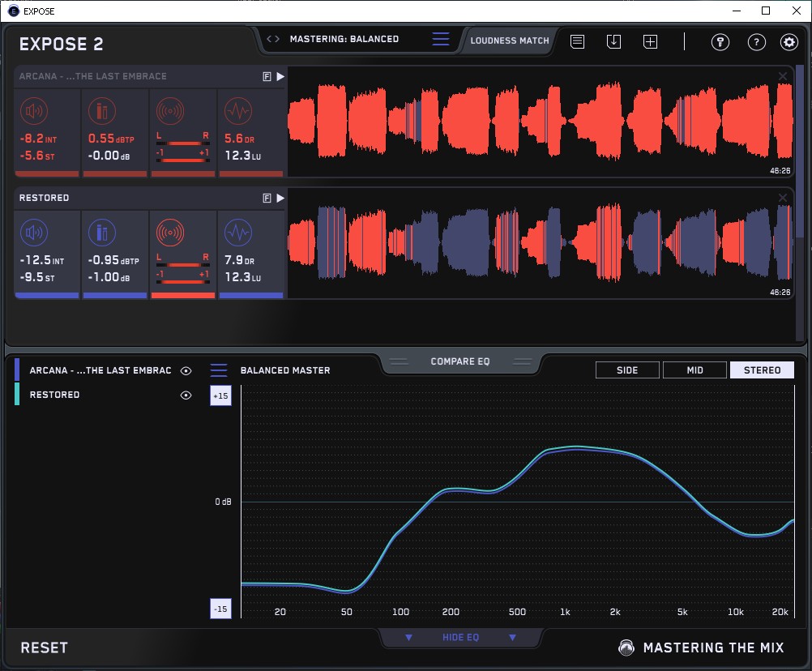Click the Arcana track title header

point(93,77)
